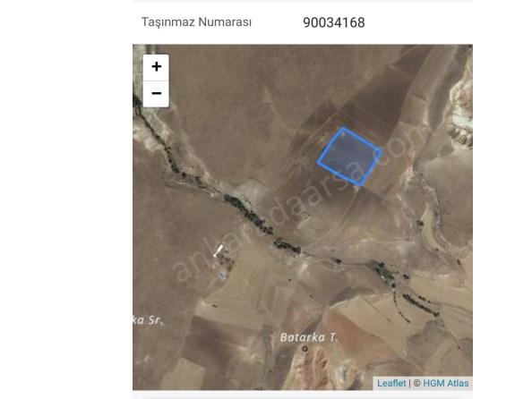Open the HGM Atlas link
Screen dimensions: 532x399
point(445,383)
